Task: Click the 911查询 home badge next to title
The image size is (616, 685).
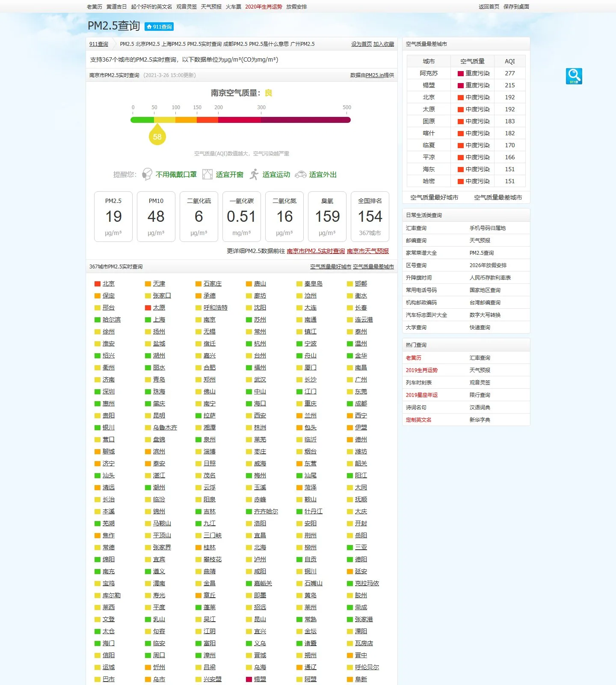Action: pyautogui.click(x=159, y=27)
